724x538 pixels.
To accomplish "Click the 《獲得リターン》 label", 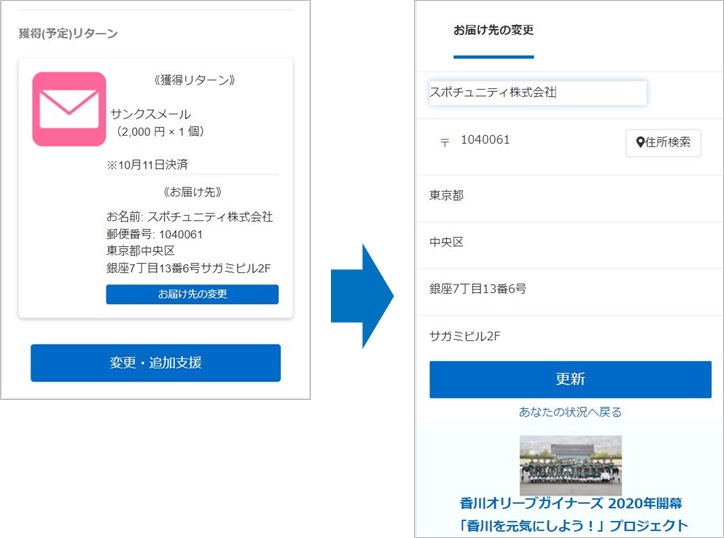I will (194, 80).
